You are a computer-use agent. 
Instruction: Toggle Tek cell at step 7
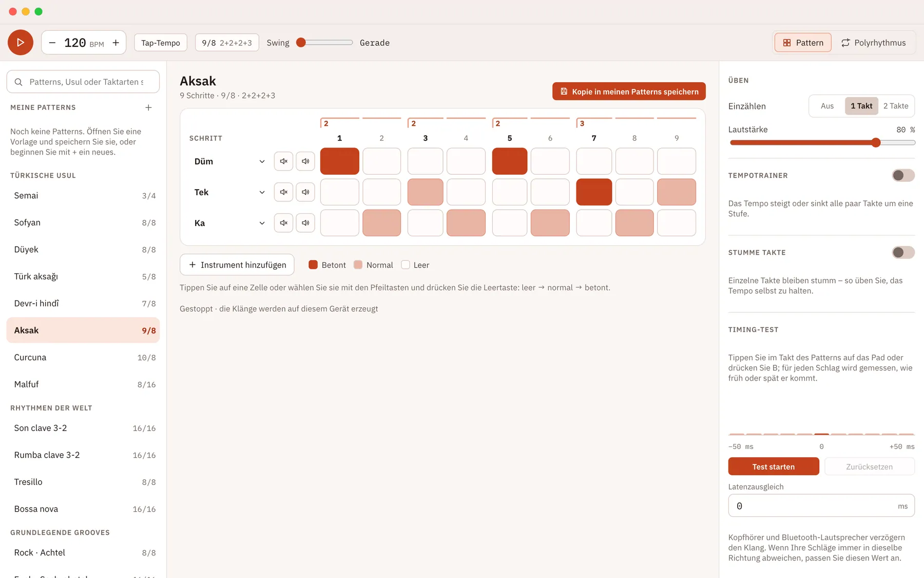tap(594, 192)
